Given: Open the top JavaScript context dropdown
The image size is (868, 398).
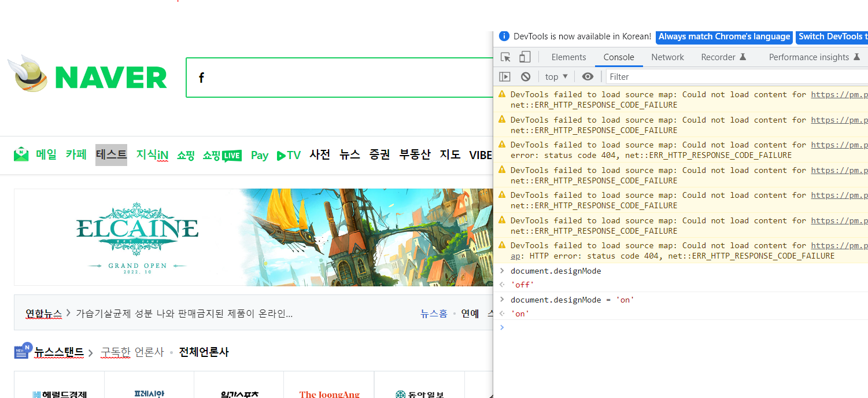Looking at the screenshot, I should pyautogui.click(x=556, y=76).
